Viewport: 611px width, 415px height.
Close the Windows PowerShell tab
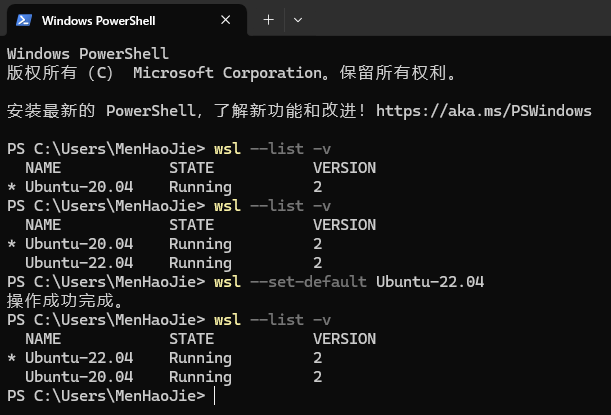[x=225, y=20]
